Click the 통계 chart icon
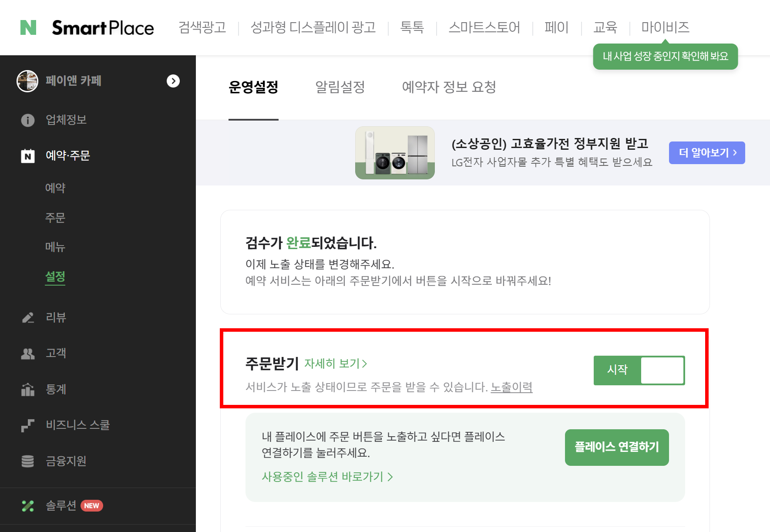This screenshot has height=532, width=770. pyautogui.click(x=28, y=389)
